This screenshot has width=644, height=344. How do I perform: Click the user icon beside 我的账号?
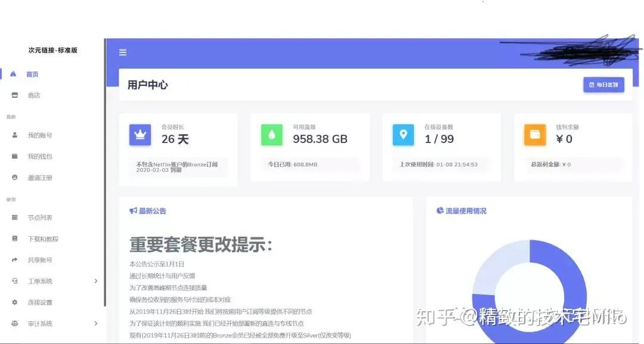click(x=15, y=135)
